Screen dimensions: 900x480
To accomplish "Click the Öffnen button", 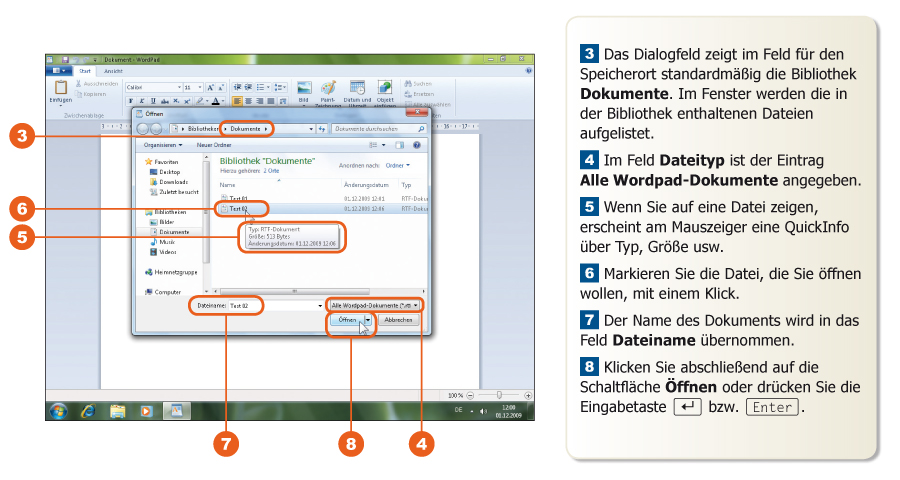I will pos(347,320).
